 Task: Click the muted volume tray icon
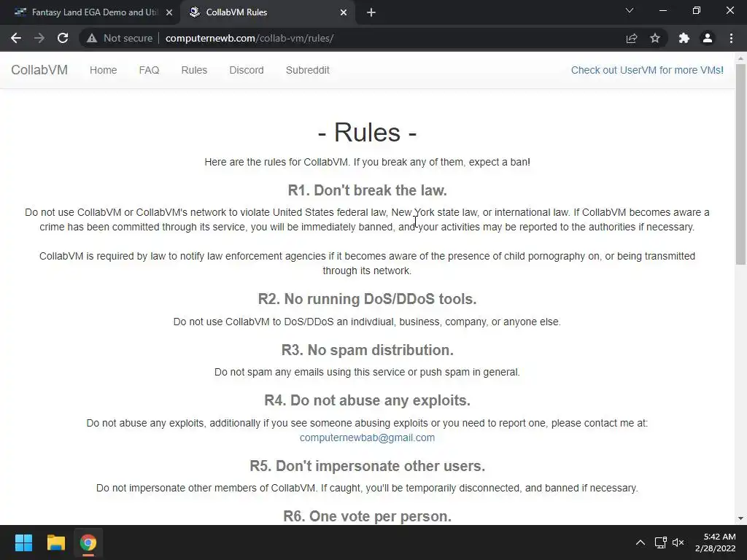coord(678,542)
